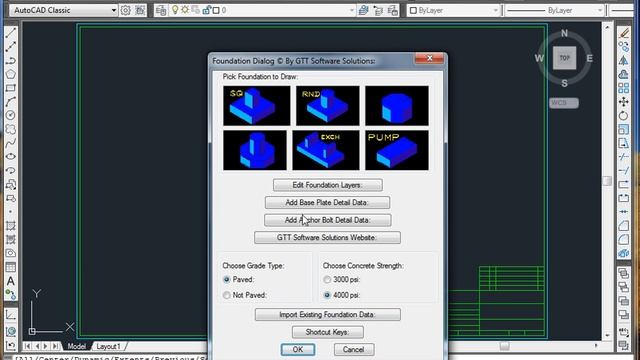Select the Chamfer tool

pos(624,226)
